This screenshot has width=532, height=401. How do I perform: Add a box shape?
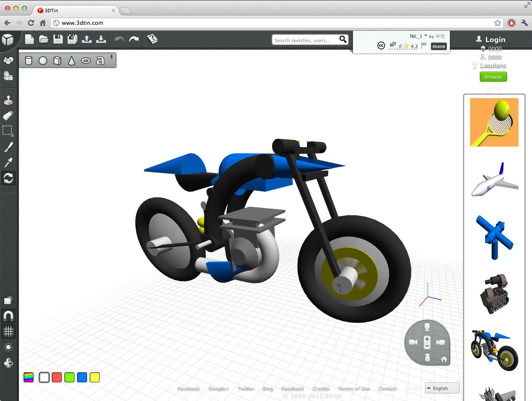point(57,61)
